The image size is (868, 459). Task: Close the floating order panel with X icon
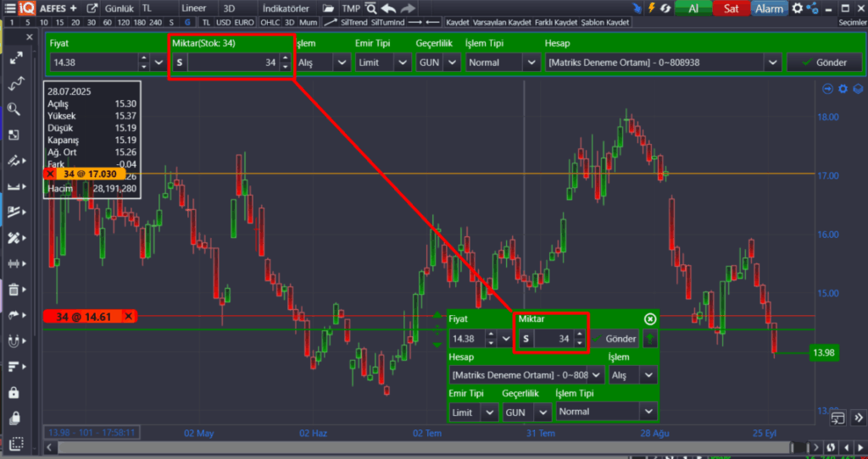pos(650,319)
